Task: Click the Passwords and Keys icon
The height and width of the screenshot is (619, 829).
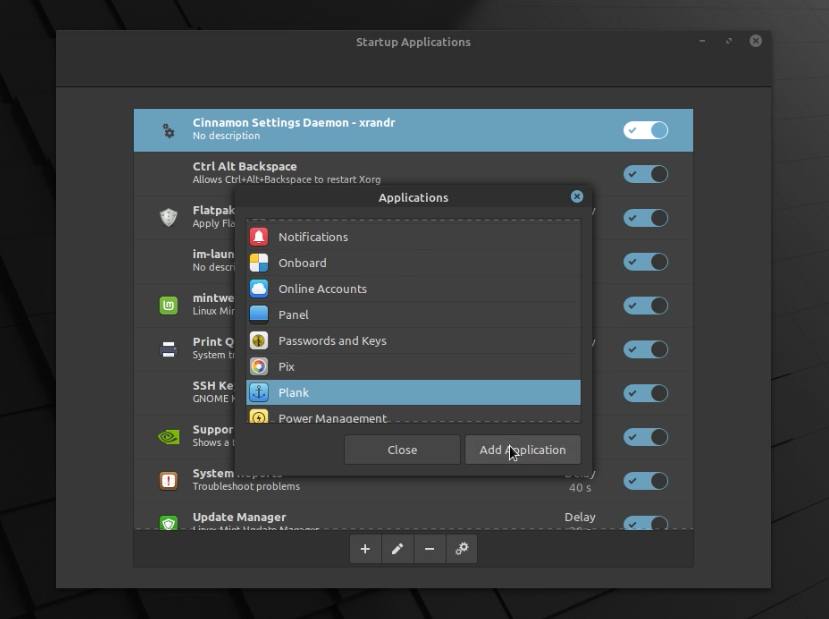Action: (259, 340)
